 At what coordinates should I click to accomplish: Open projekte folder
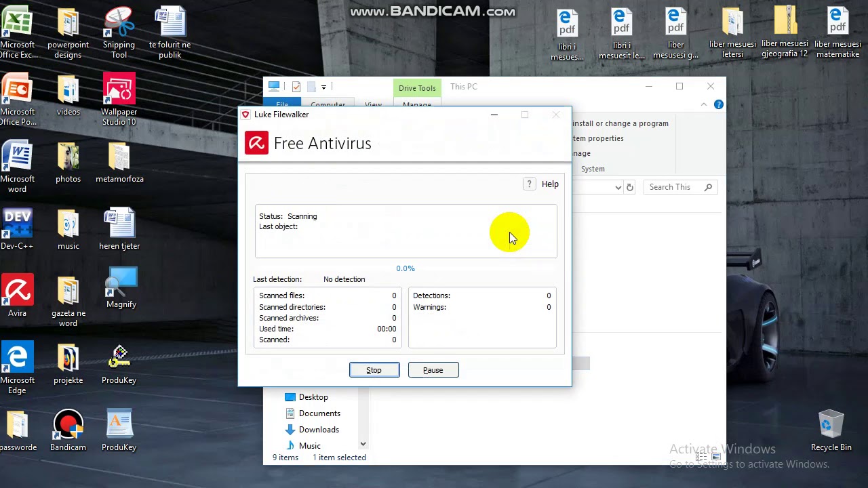pos(68,364)
